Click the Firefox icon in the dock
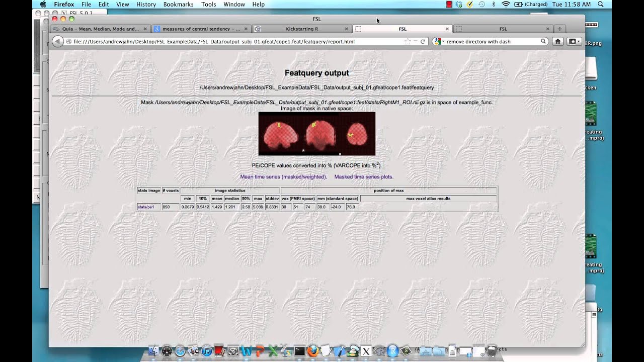 click(x=312, y=351)
